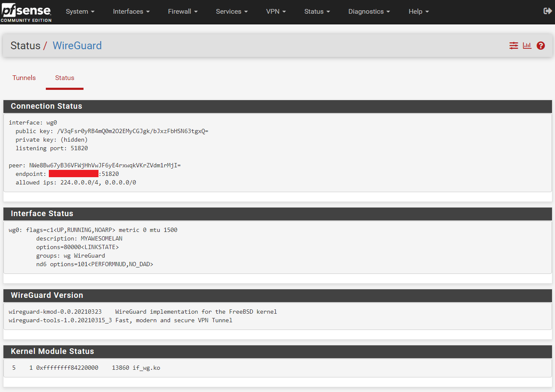The width and height of the screenshot is (555, 392).
Task: Click the WireGuard Version panel header
Action: [47, 295]
